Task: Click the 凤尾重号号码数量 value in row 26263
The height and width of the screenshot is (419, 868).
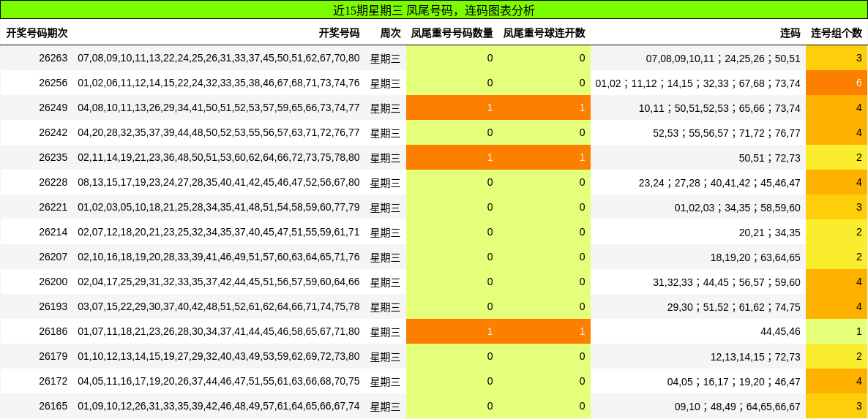Action: click(490, 58)
